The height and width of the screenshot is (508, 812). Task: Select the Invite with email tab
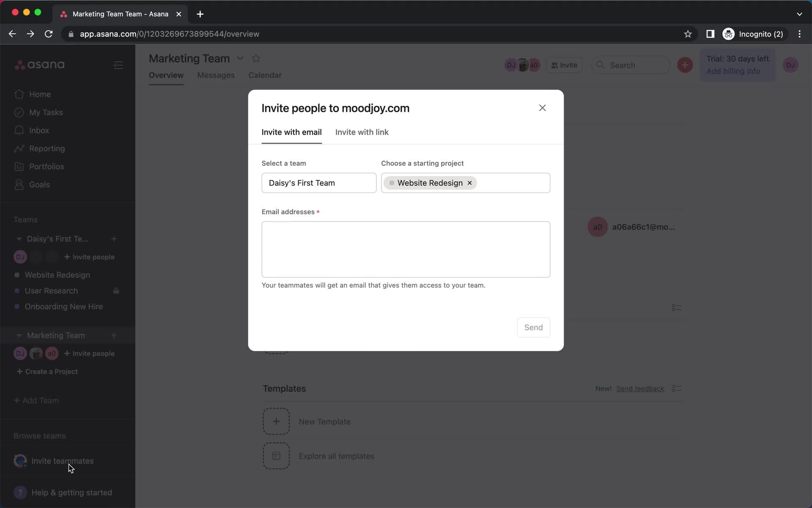tap(291, 132)
